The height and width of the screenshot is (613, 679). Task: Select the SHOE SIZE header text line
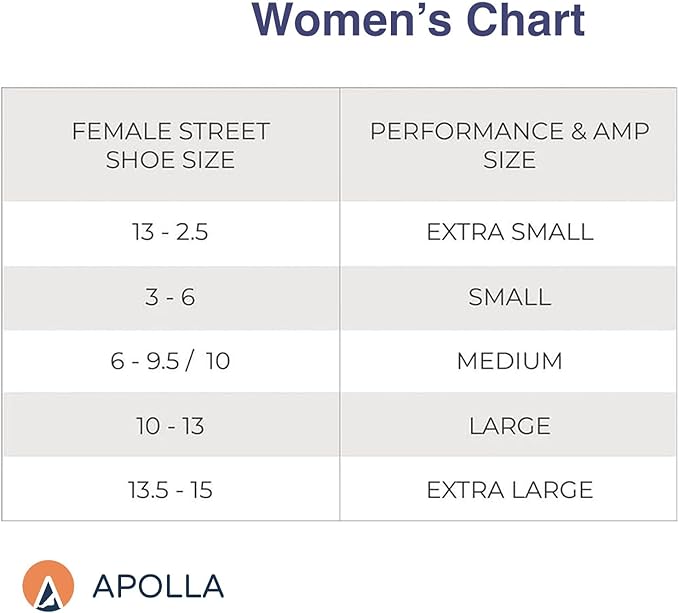point(170,160)
